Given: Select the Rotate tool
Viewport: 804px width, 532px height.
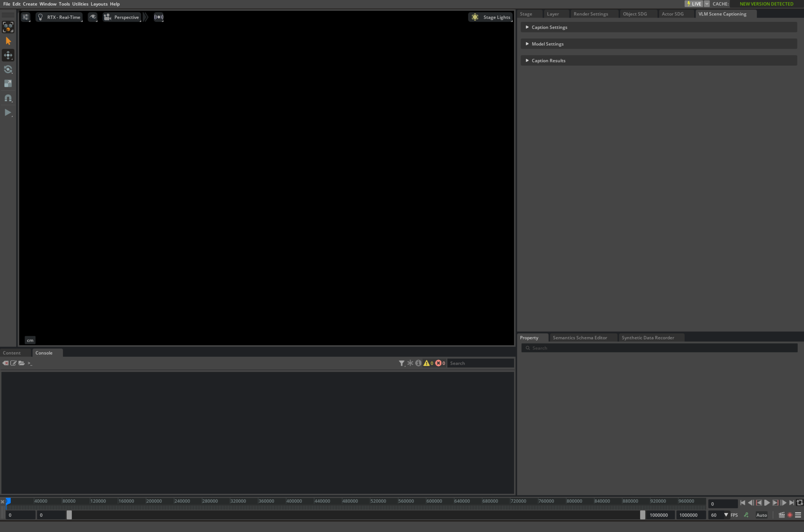Looking at the screenshot, I should click(8, 69).
